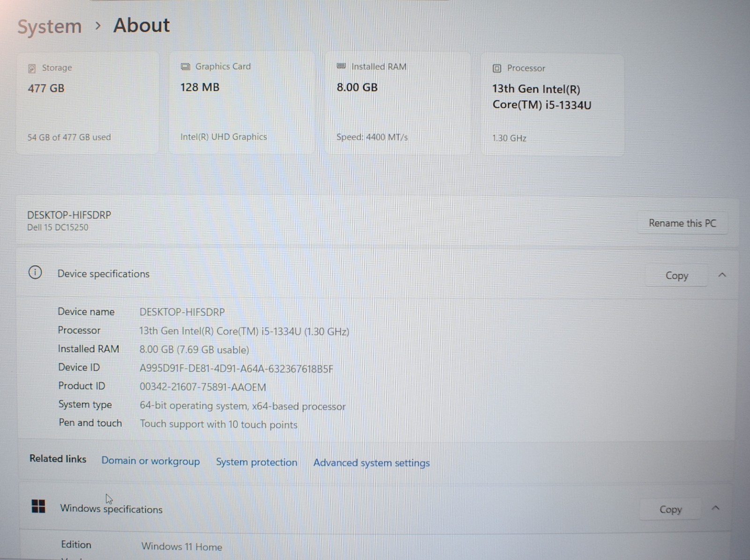This screenshot has width=750, height=560.
Task: Select Processor value in Device specifications
Action: (x=244, y=331)
